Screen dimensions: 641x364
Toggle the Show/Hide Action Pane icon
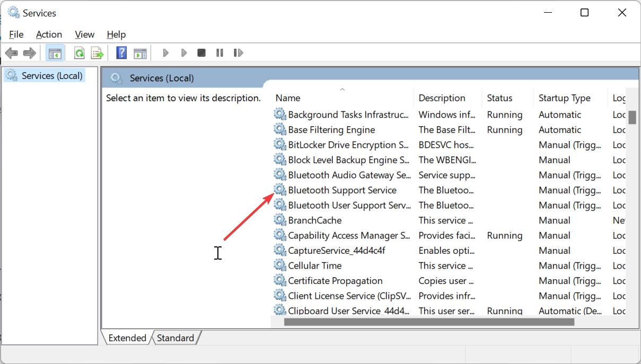140,53
